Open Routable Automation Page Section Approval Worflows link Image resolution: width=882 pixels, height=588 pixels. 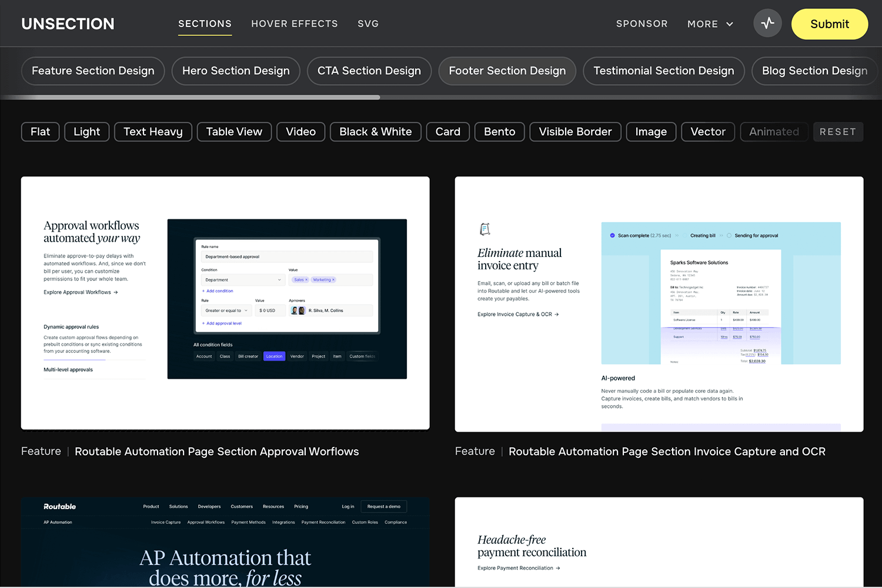pos(216,452)
